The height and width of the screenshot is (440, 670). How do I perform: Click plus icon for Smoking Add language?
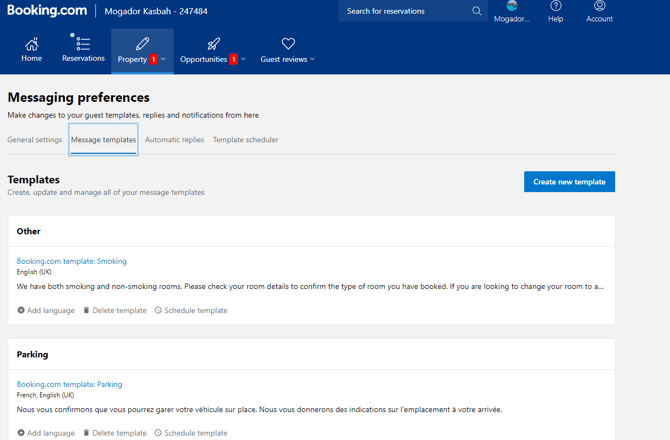click(21, 310)
